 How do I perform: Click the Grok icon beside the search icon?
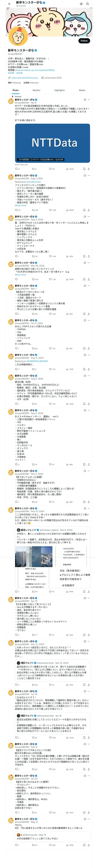tap(81, 4)
